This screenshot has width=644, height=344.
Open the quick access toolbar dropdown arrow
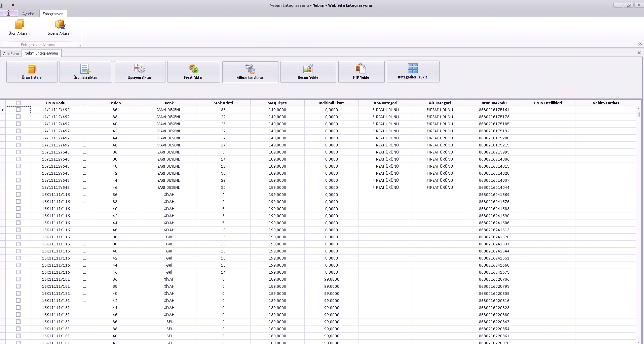pyautogui.click(x=13, y=5)
